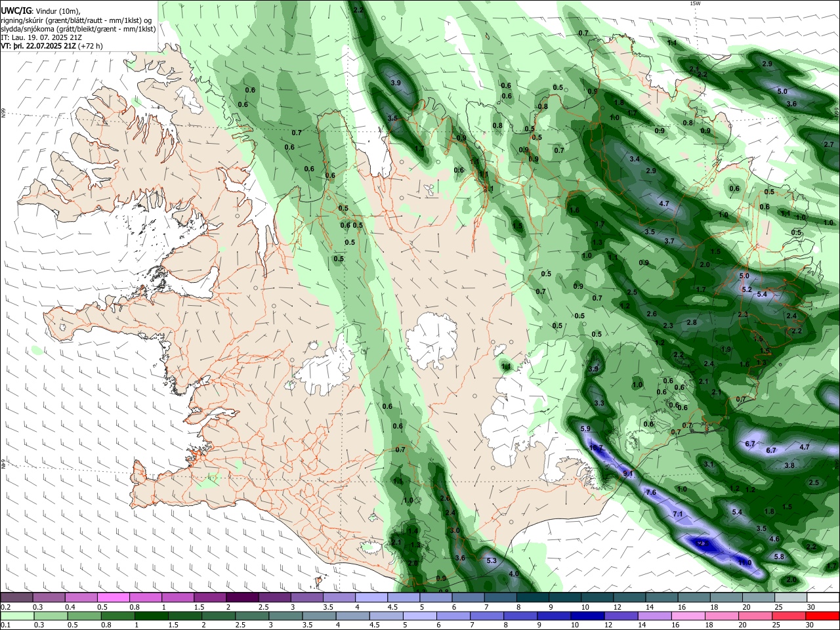The width and height of the screenshot is (840, 630).
Task: Select the 4.6 precipitation value
Action: point(774,539)
